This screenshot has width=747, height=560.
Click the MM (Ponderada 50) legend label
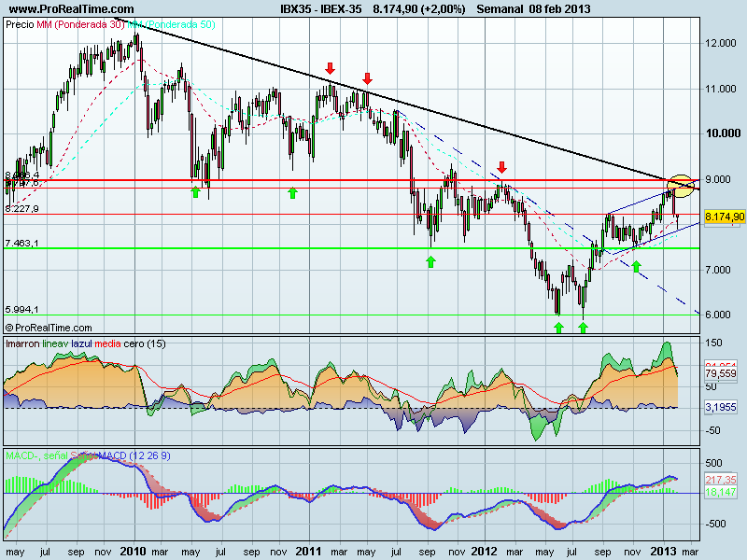tap(172, 24)
